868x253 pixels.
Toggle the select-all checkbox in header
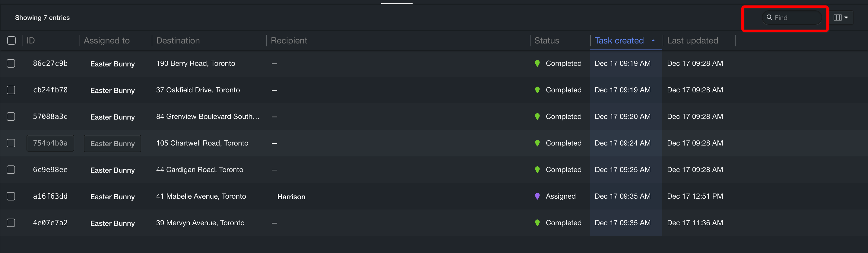click(x=11, y=40)
